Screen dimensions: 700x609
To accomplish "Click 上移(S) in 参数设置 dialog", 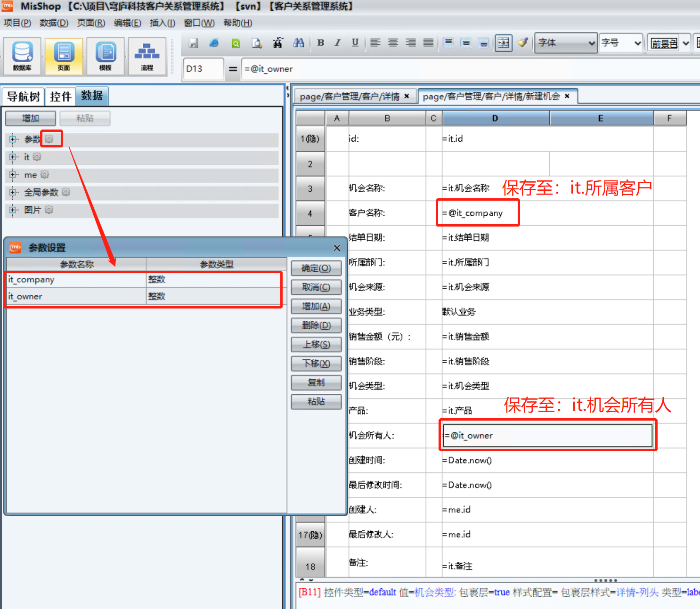I will [316, 344].
